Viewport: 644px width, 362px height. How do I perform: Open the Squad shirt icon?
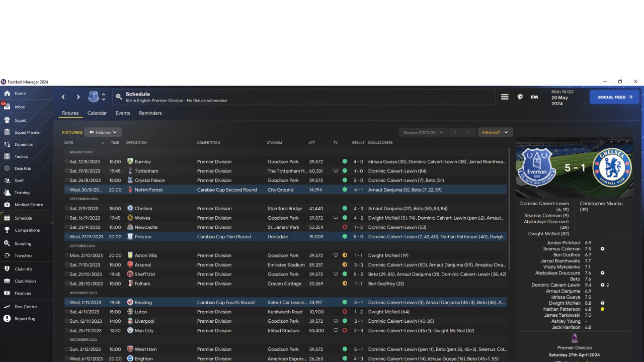[7, 120]
